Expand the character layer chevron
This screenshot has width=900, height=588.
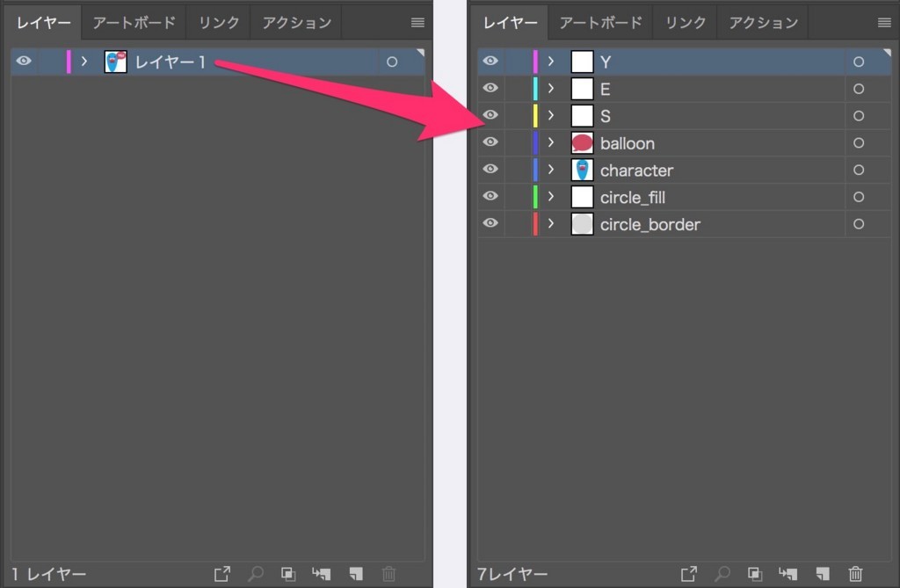pos(551,170)
